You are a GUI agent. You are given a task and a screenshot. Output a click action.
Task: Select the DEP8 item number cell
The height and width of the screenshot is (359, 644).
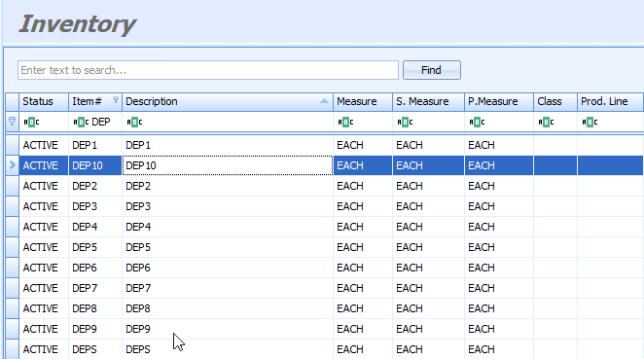click(x=95, y=308)
